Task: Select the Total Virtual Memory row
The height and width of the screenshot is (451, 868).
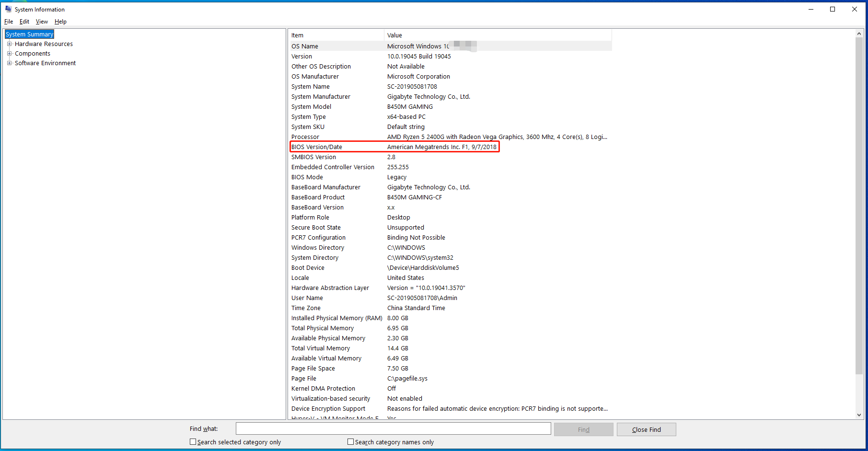Action: (x=450, y=348)
